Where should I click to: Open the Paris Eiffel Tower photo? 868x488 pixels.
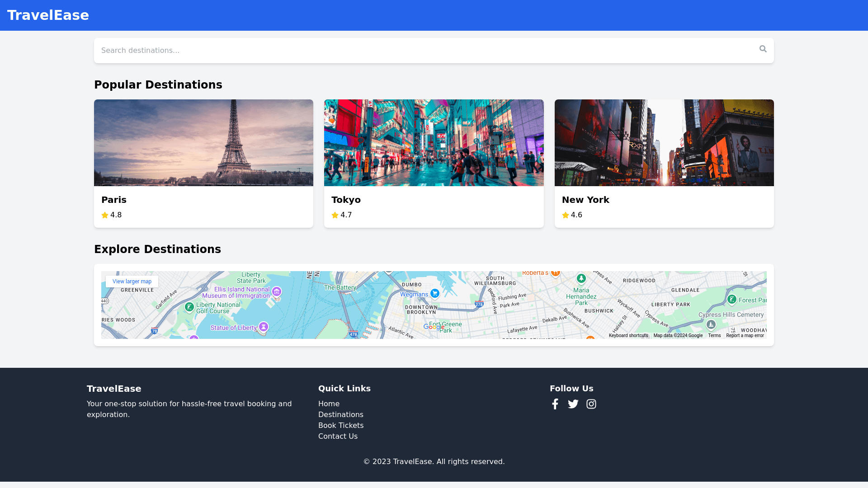[203, 143]
